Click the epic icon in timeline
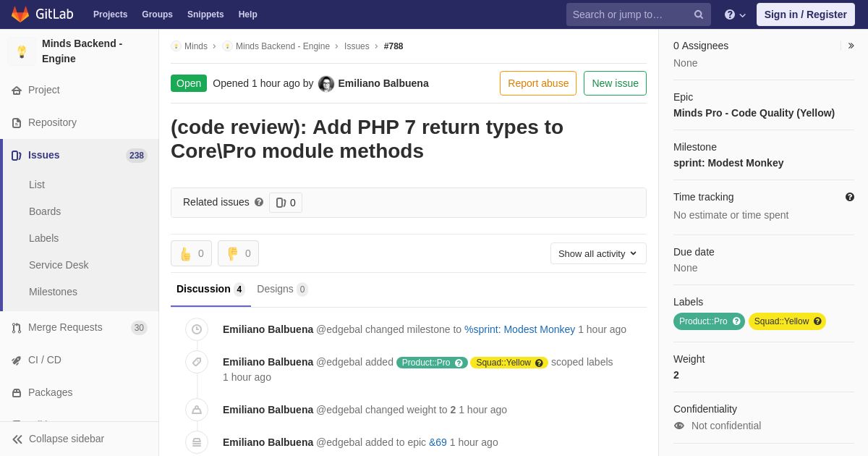This screenshot has height=456, width=868. [197, 442]
